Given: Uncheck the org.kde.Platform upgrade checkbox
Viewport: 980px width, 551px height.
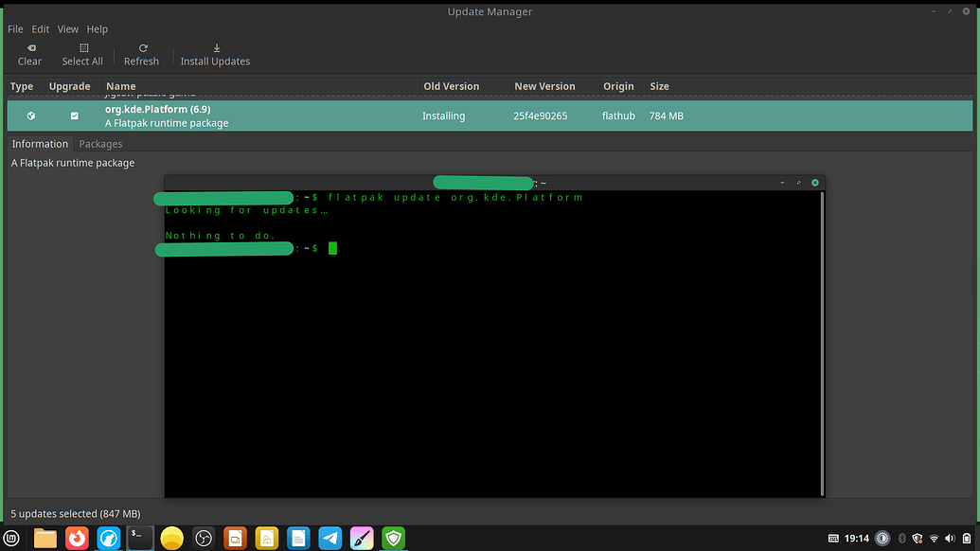Looking at the screenshot, I should (x=74, y=116).
